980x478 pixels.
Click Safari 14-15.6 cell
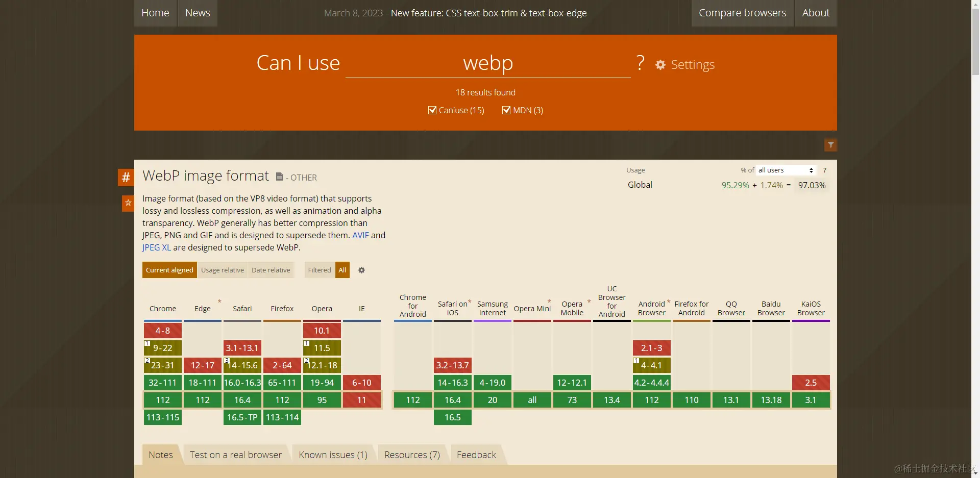pos(242,365)
